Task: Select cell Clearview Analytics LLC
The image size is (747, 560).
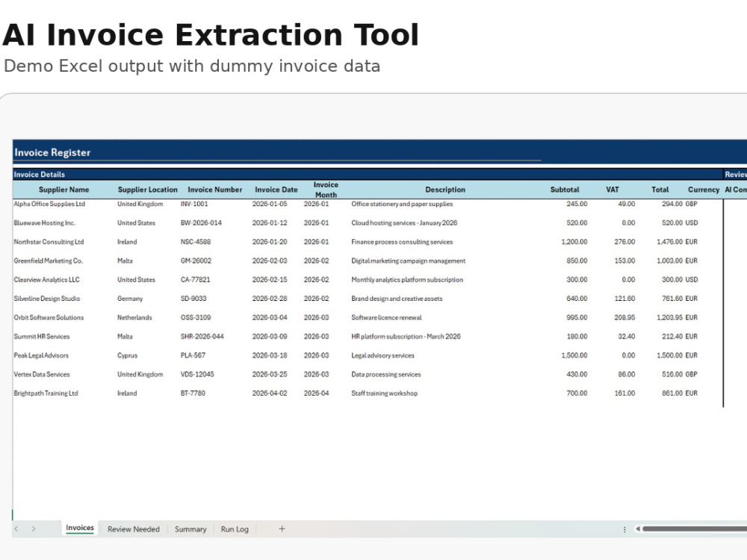Action: 46,279
